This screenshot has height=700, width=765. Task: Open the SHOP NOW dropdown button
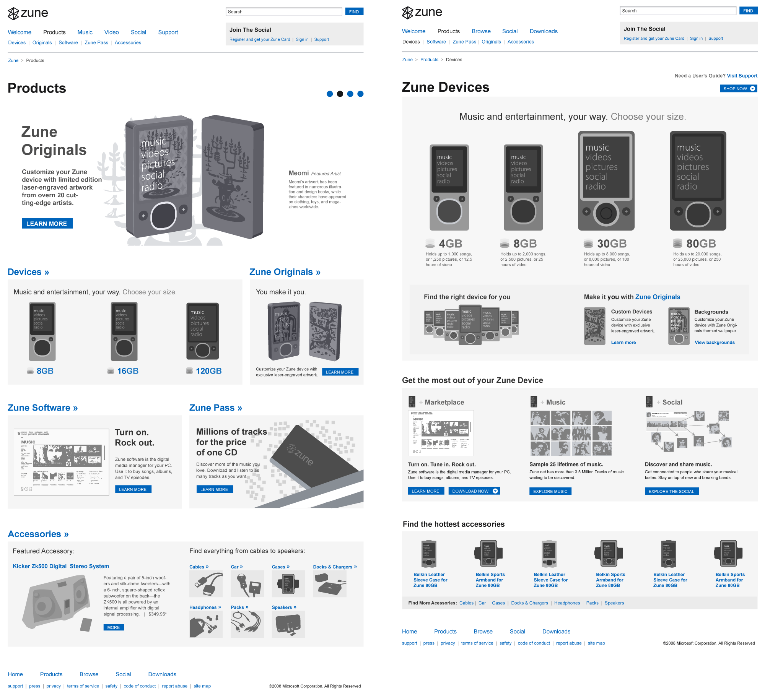coord(738,89)
